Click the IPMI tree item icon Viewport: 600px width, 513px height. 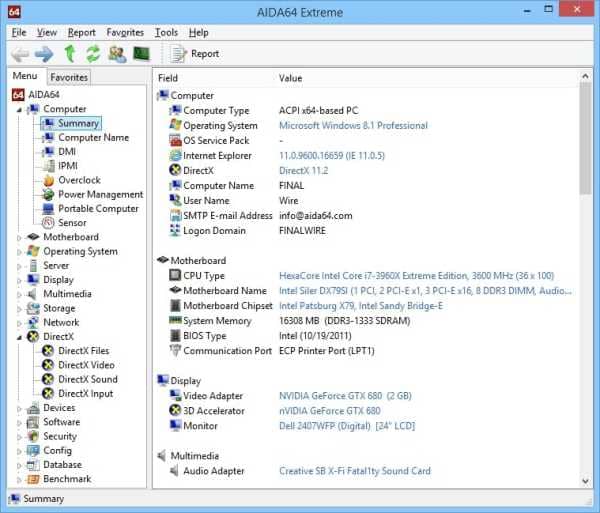coord(48,166)
